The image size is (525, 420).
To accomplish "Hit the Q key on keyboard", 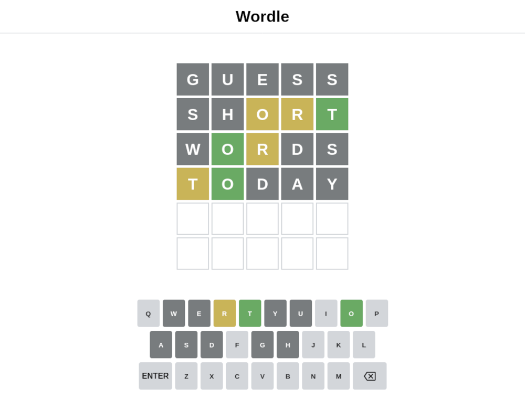I will tap(149, 313).
